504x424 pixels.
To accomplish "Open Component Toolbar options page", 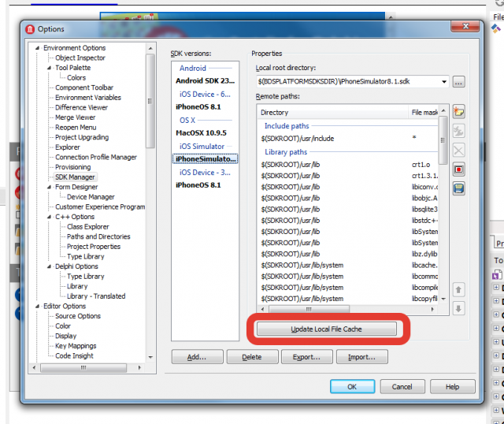I will [84, 87].
